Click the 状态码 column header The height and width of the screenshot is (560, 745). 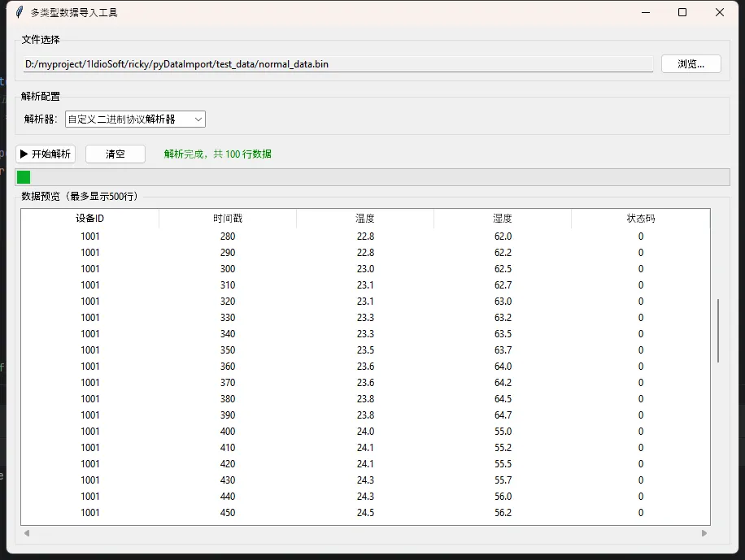point(640,219)
